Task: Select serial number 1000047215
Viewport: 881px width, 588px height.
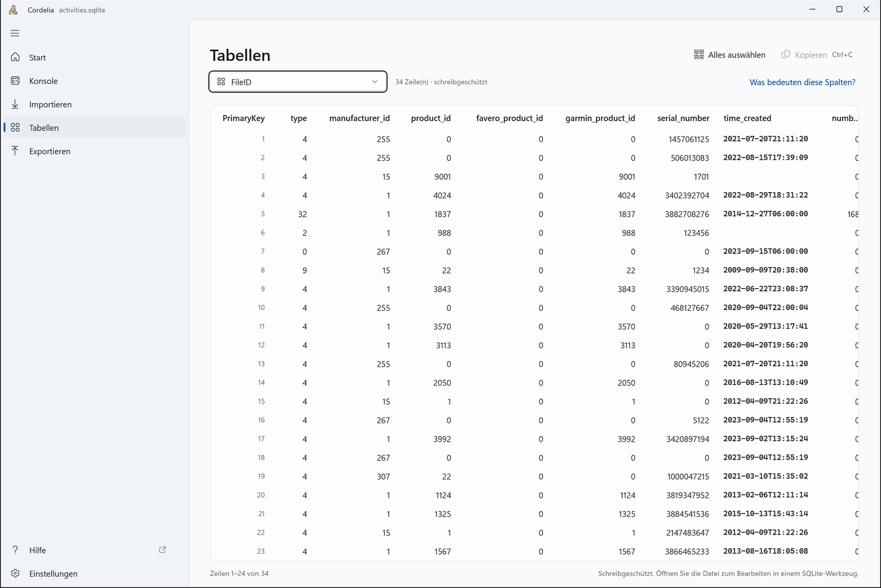Action: [x=688, y=477]
